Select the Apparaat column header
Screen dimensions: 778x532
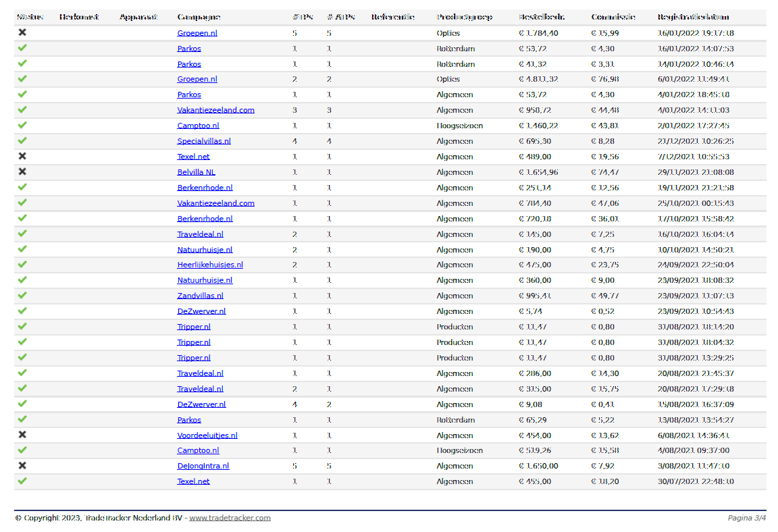pyautogui.click(x=138, y=17)
